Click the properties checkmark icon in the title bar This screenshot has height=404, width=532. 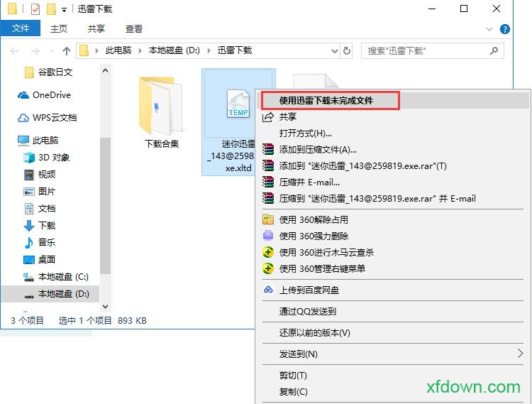click(x=35, y=9)
